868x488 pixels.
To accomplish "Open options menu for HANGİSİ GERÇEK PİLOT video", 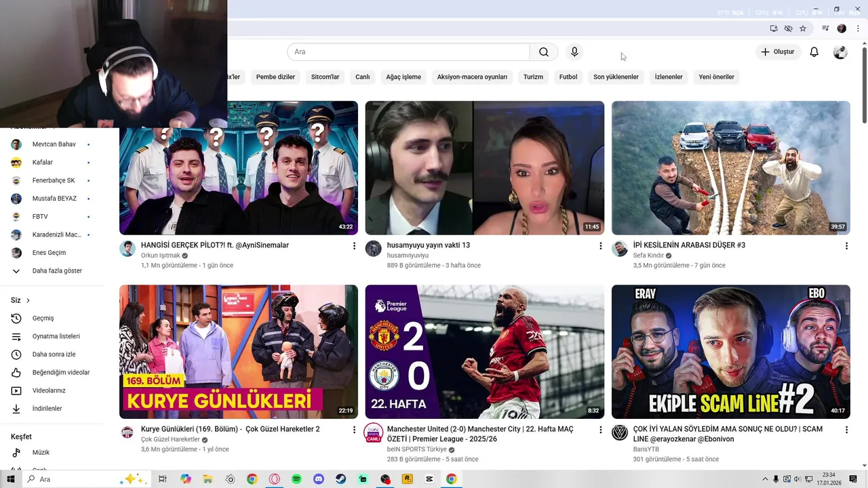I will (x=354, y=246).
